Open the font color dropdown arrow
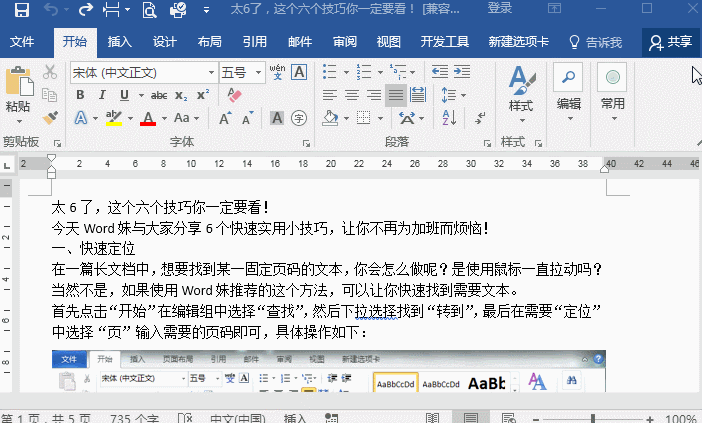Image resolution: width=702 pixels, height=423 pixels. [164, 119]
